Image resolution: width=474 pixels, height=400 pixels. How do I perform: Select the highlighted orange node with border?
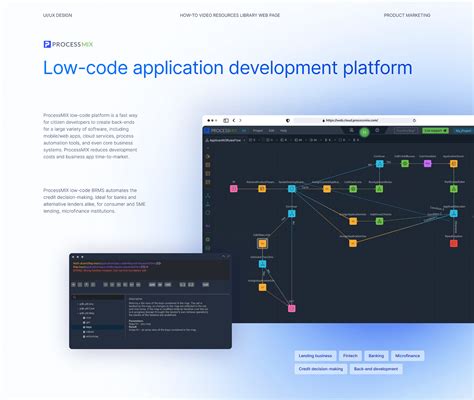click(263, 244)
